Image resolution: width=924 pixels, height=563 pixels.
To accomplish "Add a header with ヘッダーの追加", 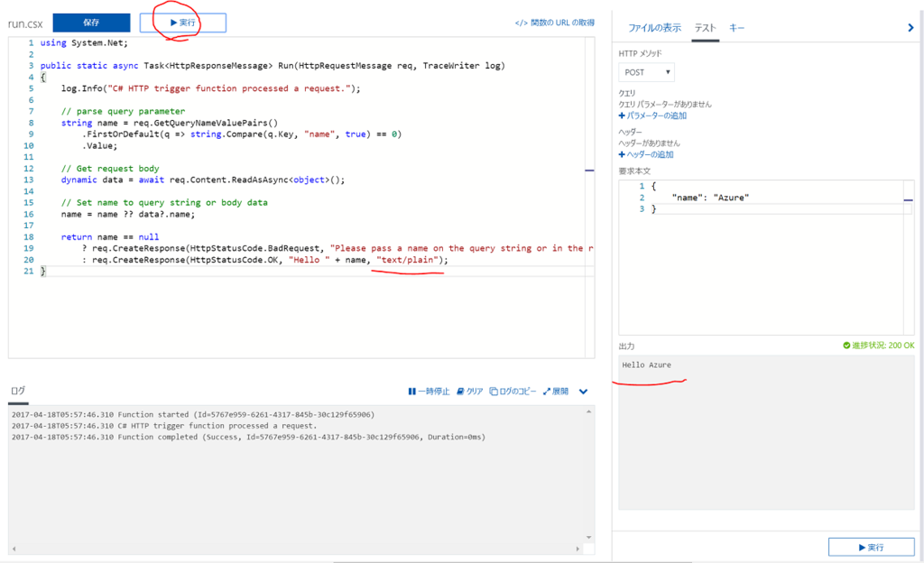I will 646,154.
